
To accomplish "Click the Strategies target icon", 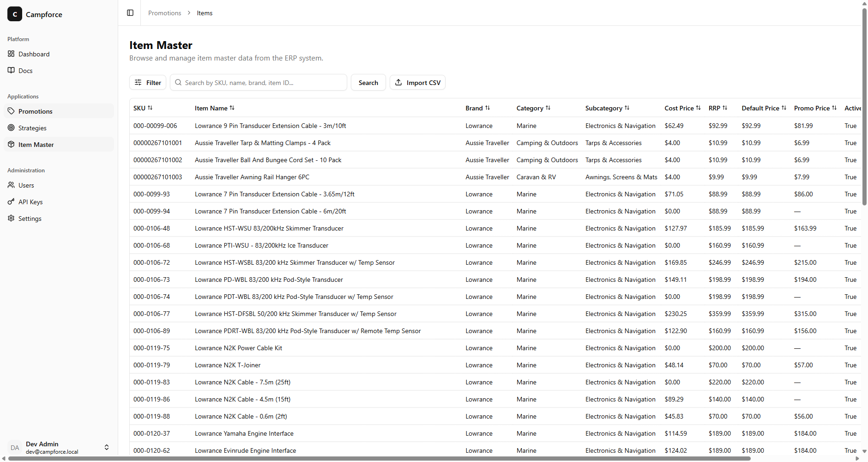I will coord(11,128).
